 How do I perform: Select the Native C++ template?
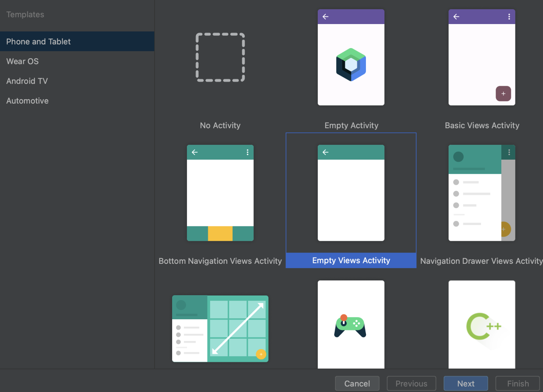(481, 325)
